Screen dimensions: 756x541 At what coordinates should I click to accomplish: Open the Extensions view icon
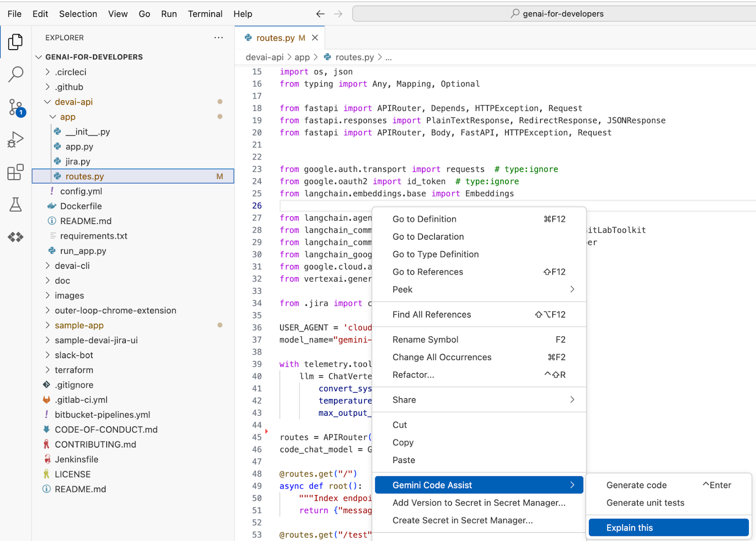coord(15,172)
